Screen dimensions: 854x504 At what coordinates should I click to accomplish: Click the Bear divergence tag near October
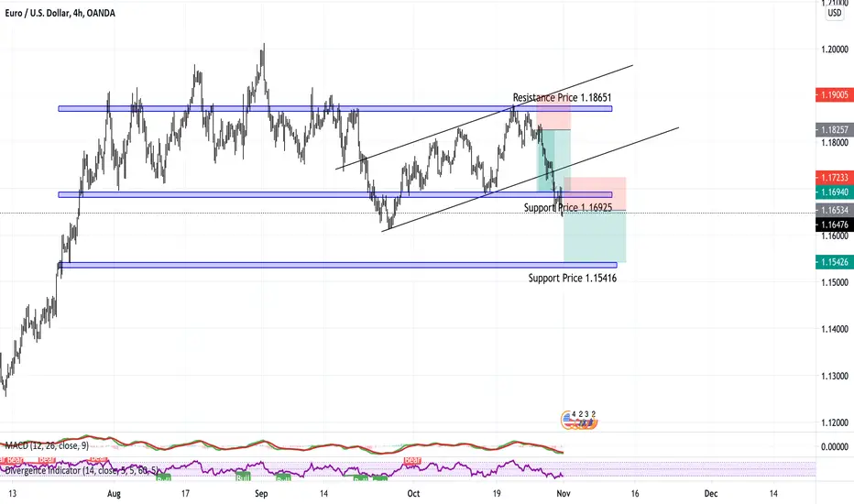point(412,460)
